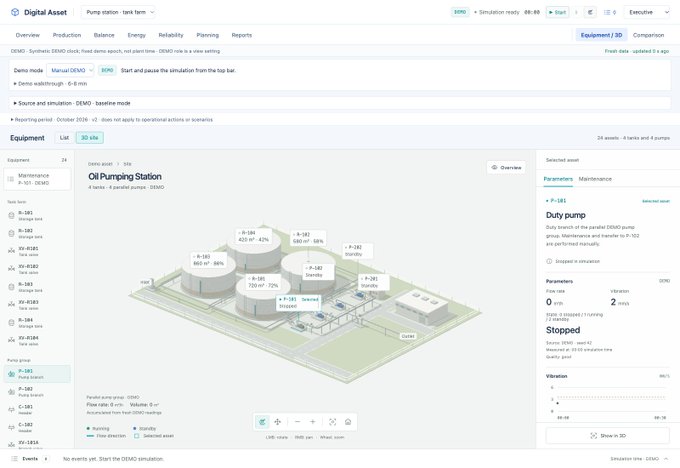Select XV-R104 tank valve icon
Viewport: 680px width, 468px height.
tap(11, 340)
